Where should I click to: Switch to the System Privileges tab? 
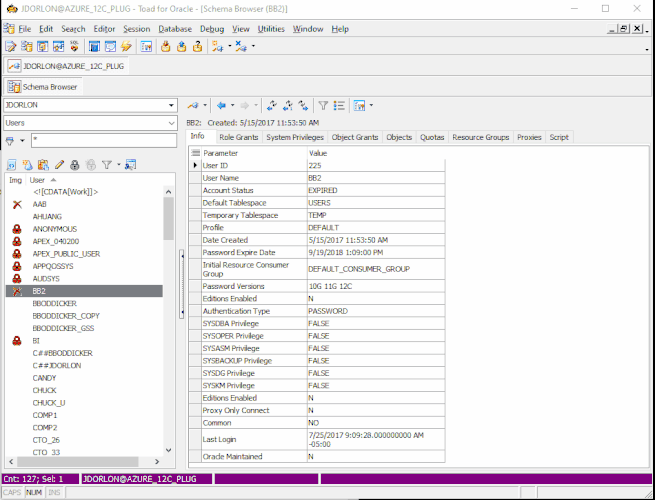(295, 137)
